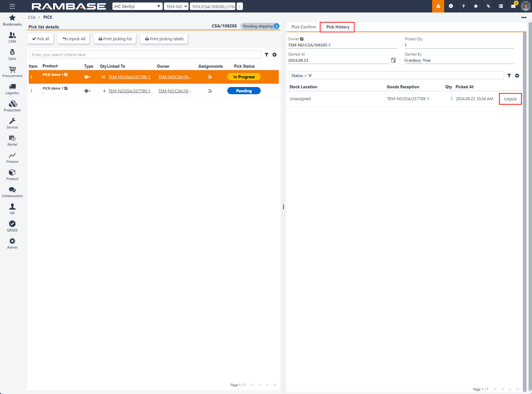Open the messages envelope icon
This screenshot has height=394, width=532.
click(513, 6)
